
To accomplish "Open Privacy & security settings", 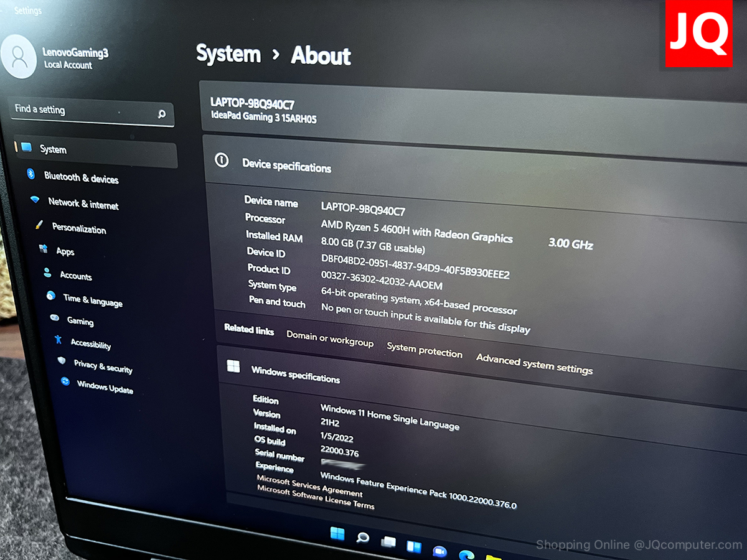I will [103, 366].
